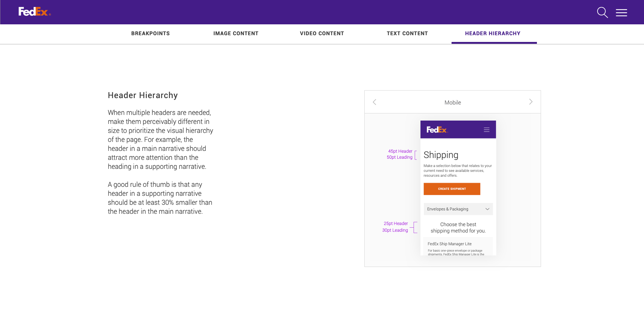The height and width of the screenshot is (331, 644).
Task: Click the FedEx Ship Manager Lite card
Action: [458, 246]
